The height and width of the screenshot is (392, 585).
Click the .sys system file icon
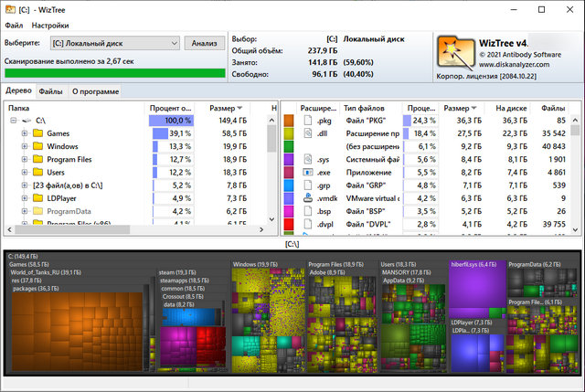tap(308, 159)
